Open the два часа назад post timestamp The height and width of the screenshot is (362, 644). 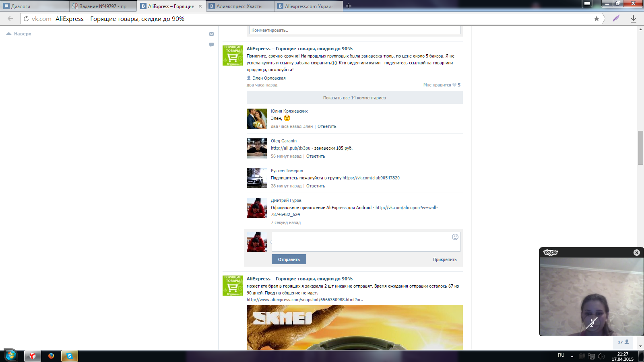coord(262,85)
